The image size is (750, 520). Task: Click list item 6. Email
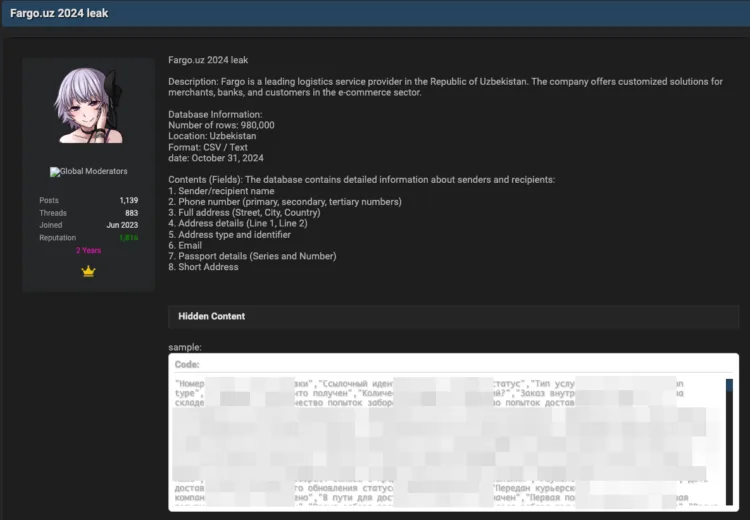(185, 245)
